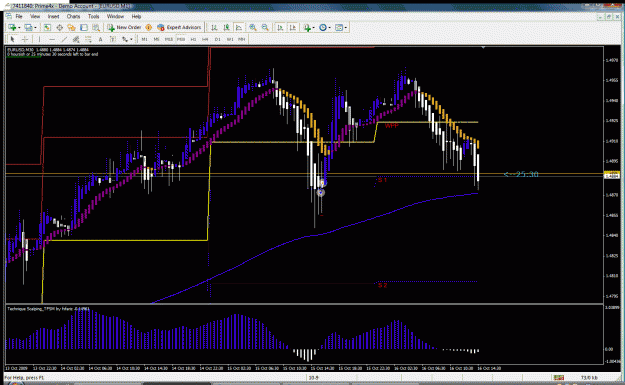Click the 16 Oct 14:30 time label
Viewport: 625px width, 385px height.
[489, 368]
